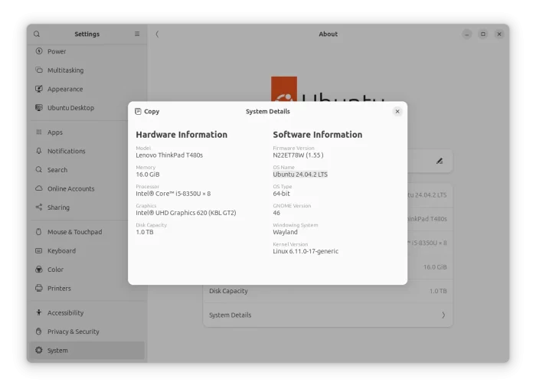Open the Settings hamburger menu
Viewport: 536px width, 392px height.
[x=137, y=34]
